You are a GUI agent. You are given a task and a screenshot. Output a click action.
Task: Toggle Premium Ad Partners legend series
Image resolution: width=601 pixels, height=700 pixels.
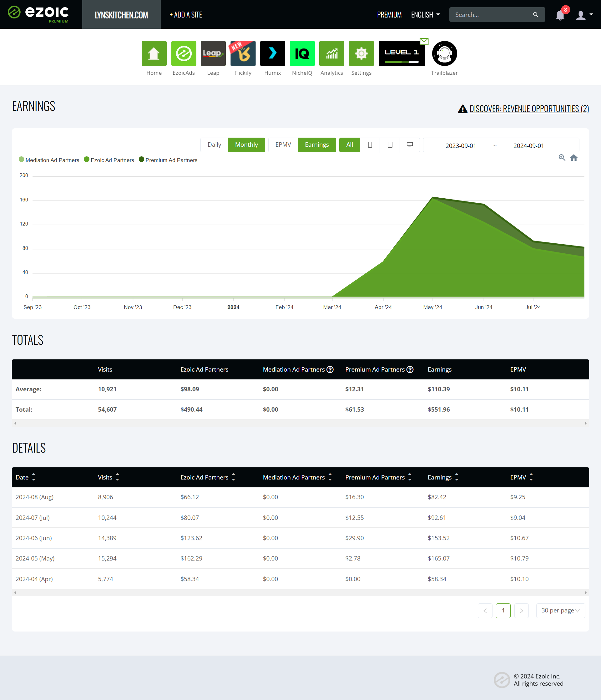[x=168, y=160]
